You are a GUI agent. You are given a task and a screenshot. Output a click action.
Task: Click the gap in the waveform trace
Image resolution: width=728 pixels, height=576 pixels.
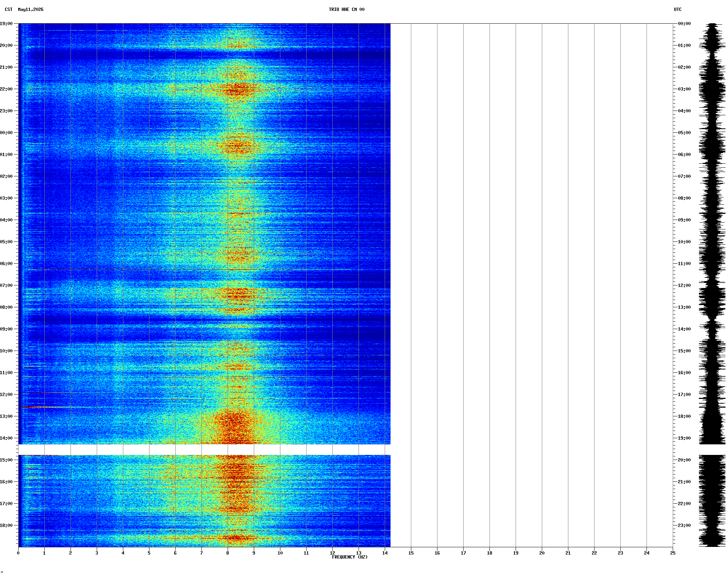[712, 449]
